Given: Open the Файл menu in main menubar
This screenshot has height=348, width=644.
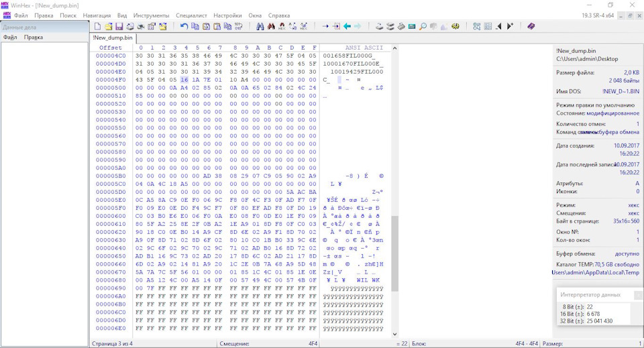Looking at the screenshot, I should [21, 15].
